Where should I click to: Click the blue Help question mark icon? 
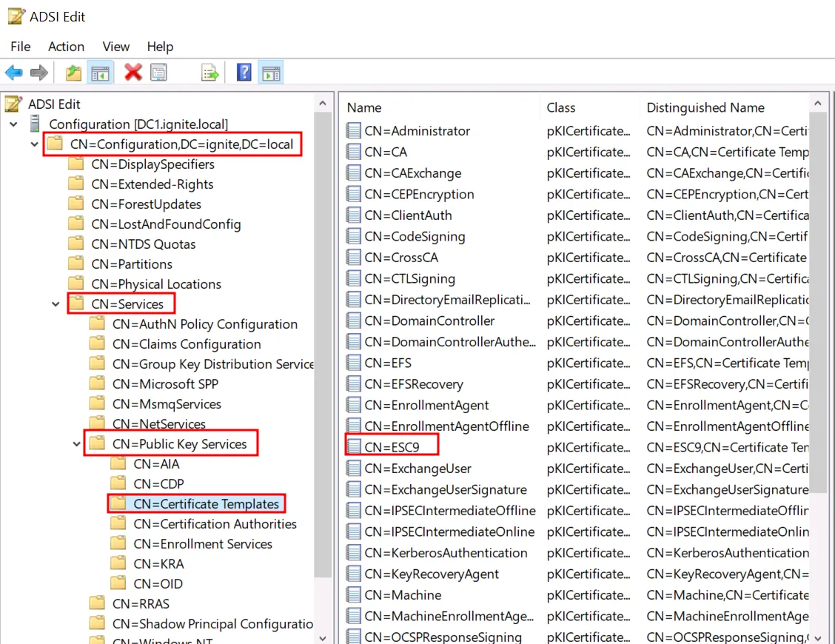pos(244,73)
